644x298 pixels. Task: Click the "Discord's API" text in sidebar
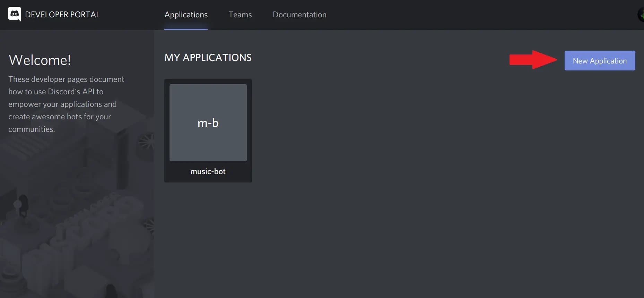[x=71, y=92]
